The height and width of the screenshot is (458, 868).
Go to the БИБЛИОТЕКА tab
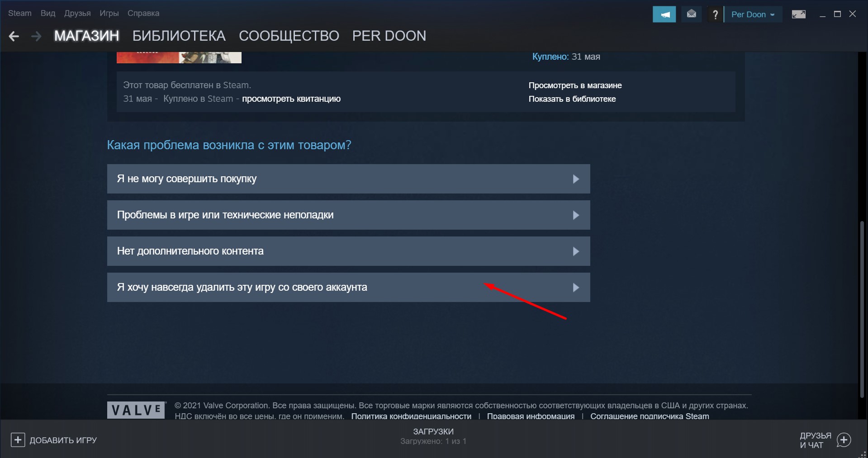point(179,36)
